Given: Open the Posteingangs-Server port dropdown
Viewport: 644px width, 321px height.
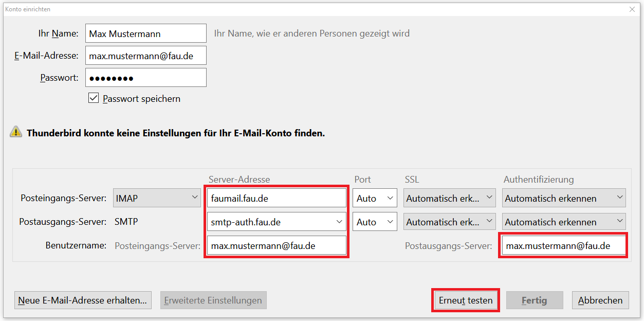Looking at the screenshot, I should tap(374, 198).
